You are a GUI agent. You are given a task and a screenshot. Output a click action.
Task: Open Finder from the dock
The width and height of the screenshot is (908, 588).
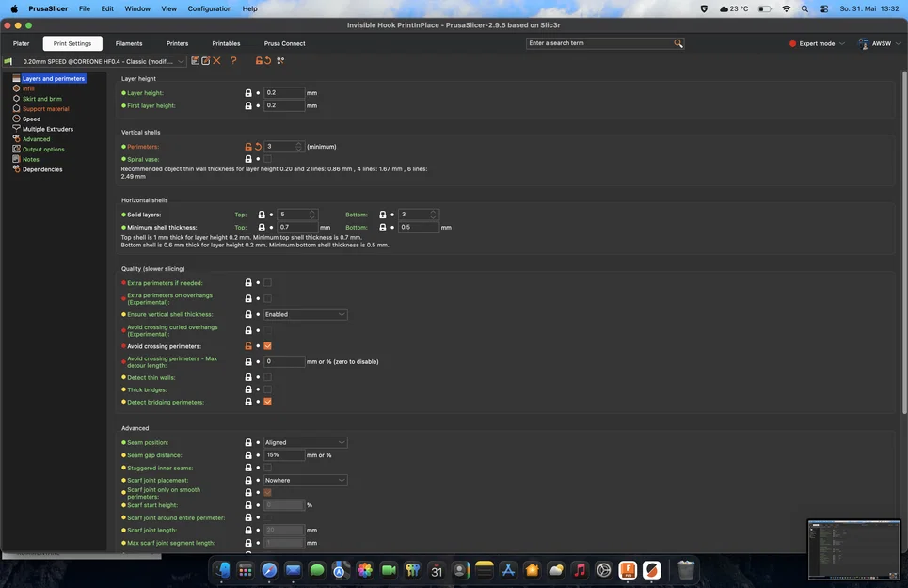(x=222, y=570)
